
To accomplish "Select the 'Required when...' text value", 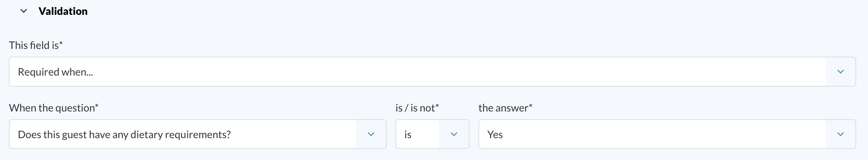I will 55,72.
